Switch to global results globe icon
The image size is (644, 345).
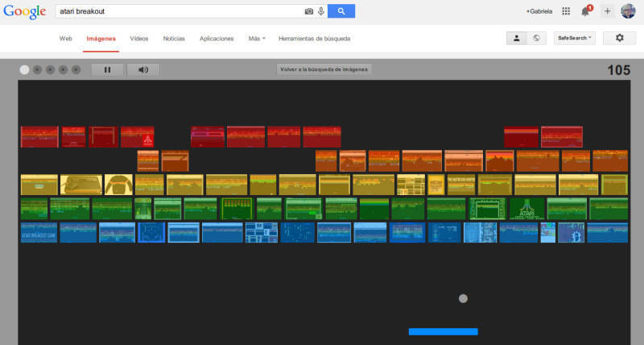pyautogui.click(x=536, y=38)
